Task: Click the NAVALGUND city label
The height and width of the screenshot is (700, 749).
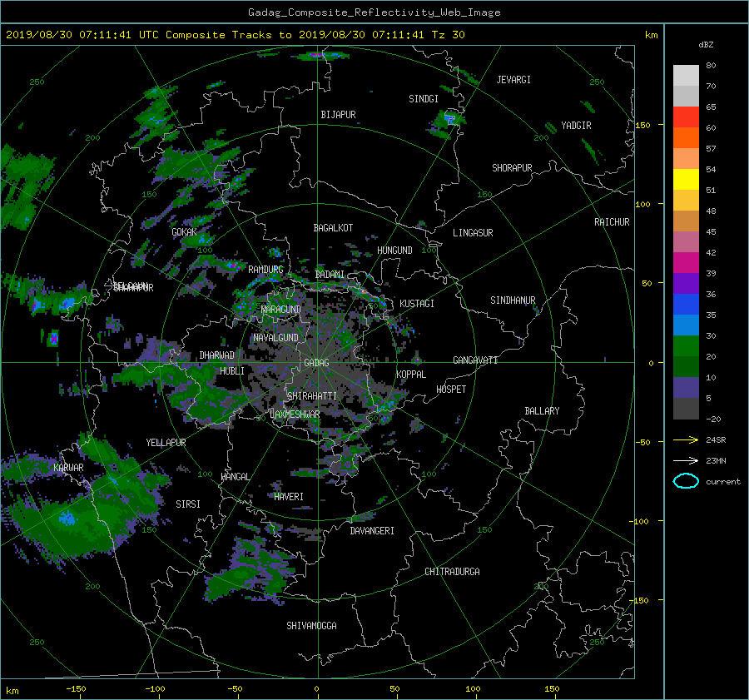Action: pos(275,338)
